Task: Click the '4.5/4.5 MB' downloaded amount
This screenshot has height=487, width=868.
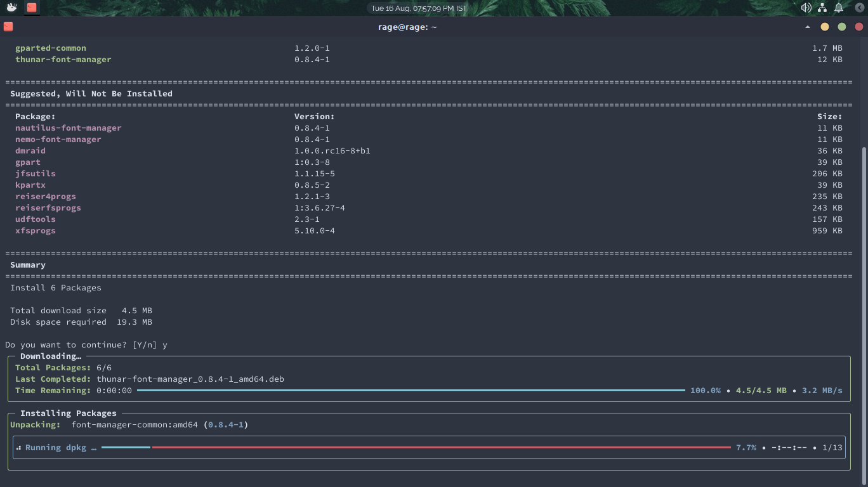Action: point(761,391)
